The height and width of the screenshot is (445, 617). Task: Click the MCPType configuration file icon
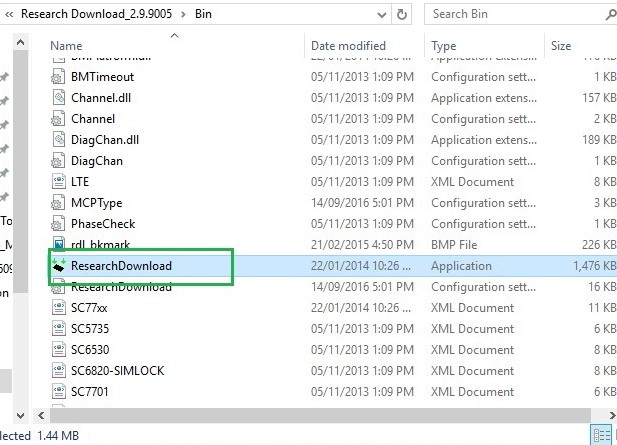[59, 203]
